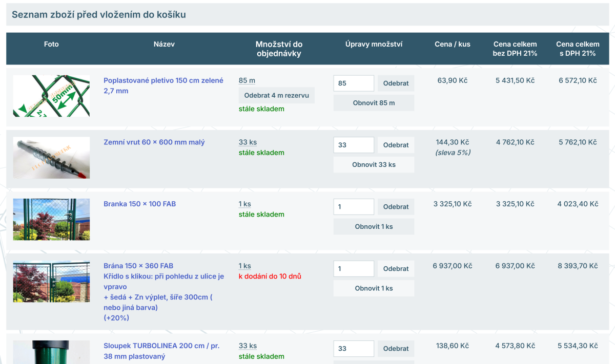Viewport: 615px width, 364px height.
Task: Open the Brána 150 × 360 FAB product link
Action: [164, 292]
